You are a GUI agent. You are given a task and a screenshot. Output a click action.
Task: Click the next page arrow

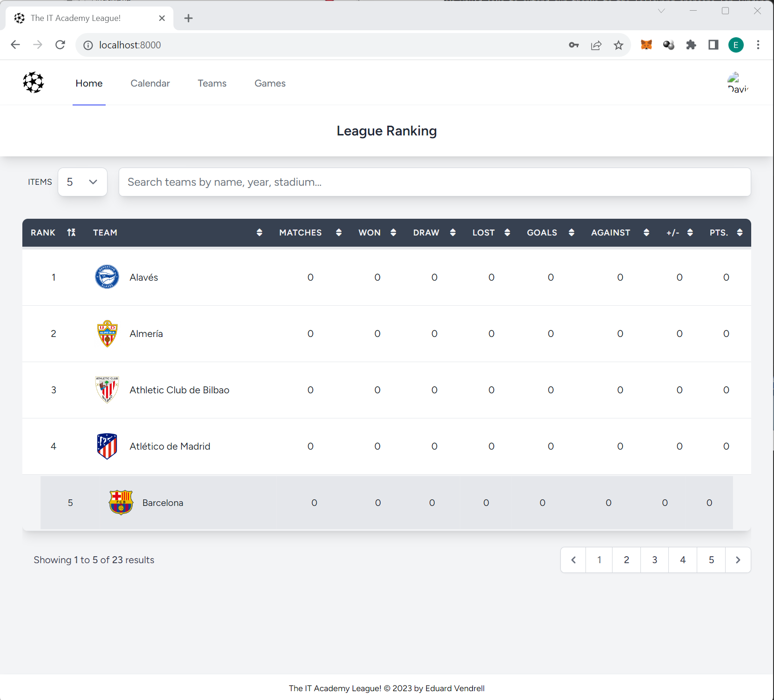click(738, 560)
